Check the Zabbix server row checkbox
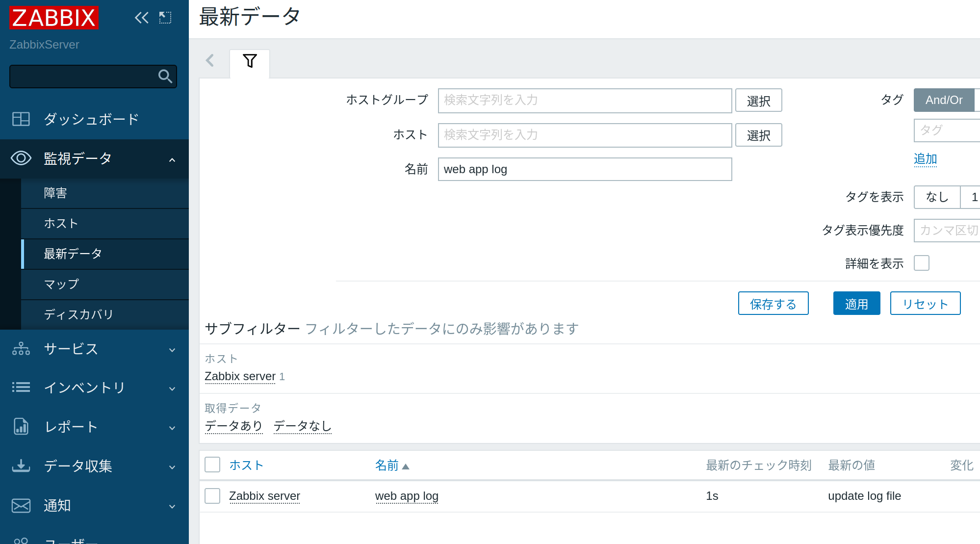Image resolution: width=980 pixels, height=544 pixels. click(x=212, y=496)
